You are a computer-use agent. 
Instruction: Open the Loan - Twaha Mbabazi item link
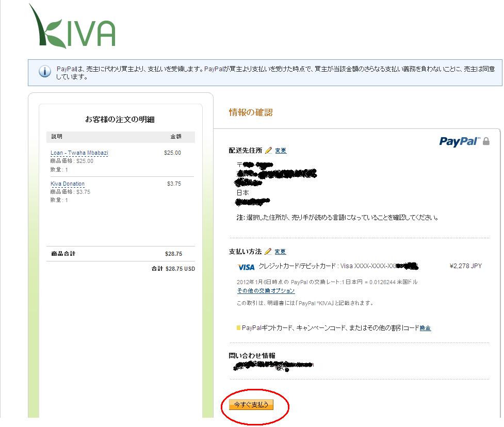click(79, 153)
